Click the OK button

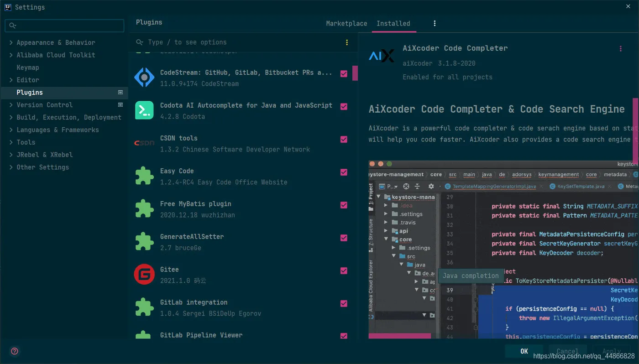tap(524, 351)
